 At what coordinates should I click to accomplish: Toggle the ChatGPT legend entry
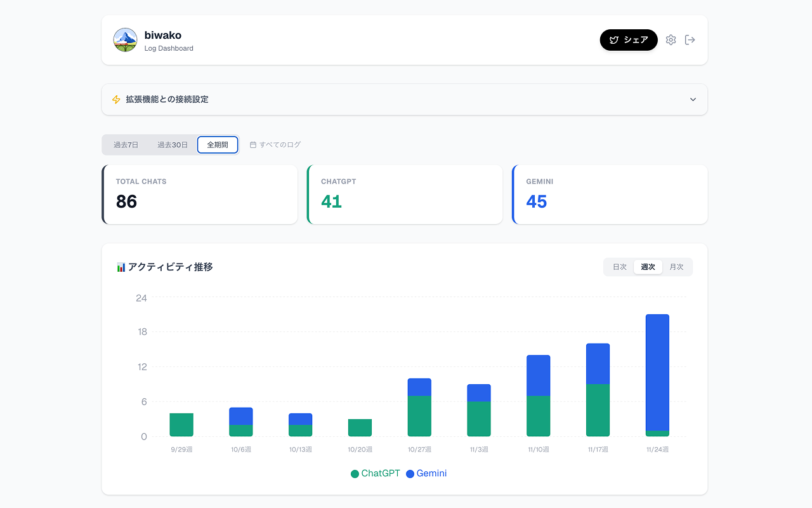coord(376,474)
